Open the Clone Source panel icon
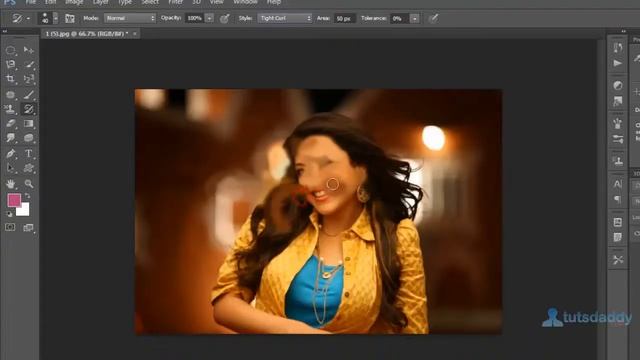The width and height of the screenshot is (640, 360). pos(618,160)
